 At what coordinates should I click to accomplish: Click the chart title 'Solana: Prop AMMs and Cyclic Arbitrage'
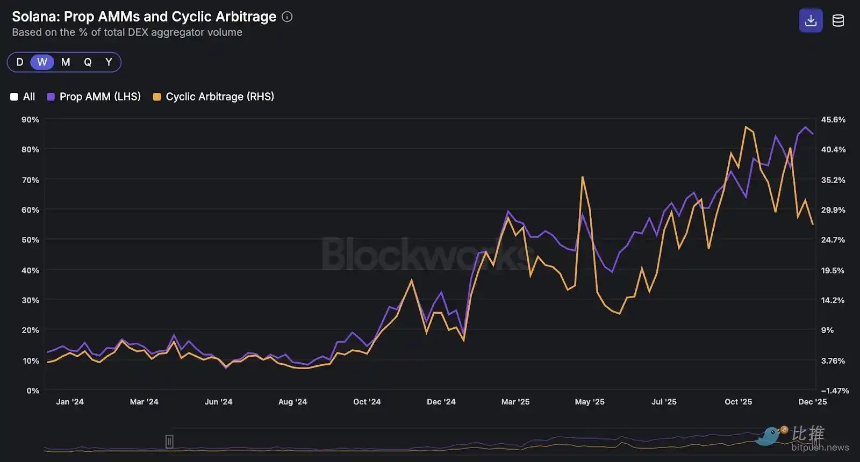point(143,17)
